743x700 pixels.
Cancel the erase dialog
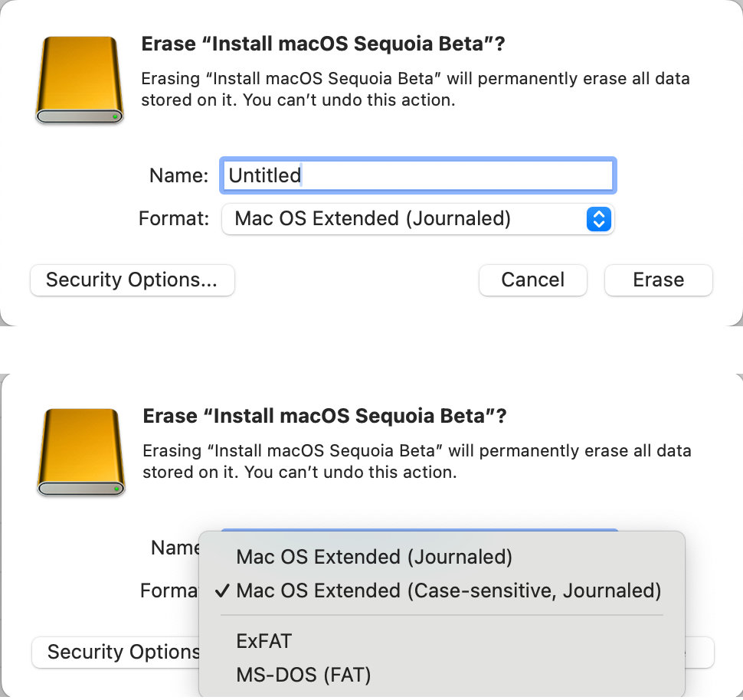click(532, 280)
